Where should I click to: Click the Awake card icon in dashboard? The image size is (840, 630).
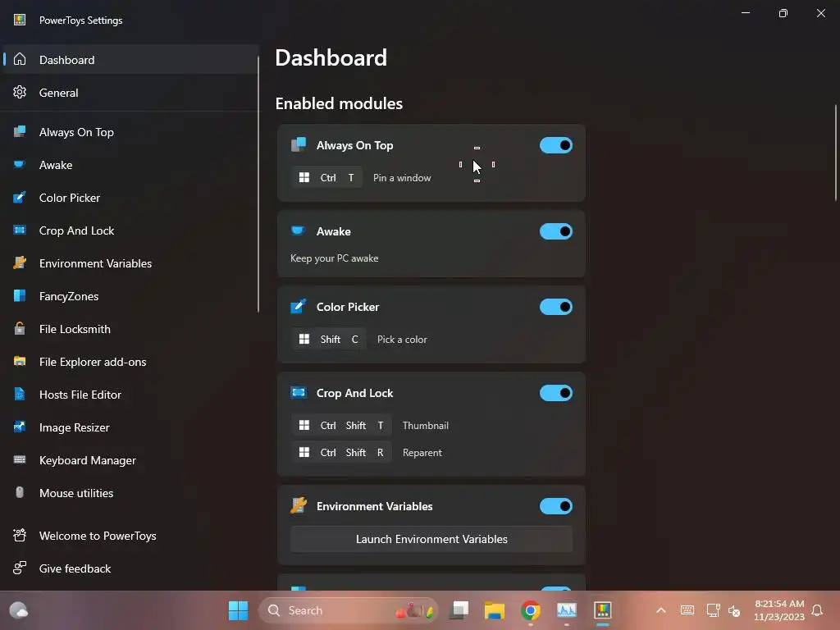(x=299, y=231)
